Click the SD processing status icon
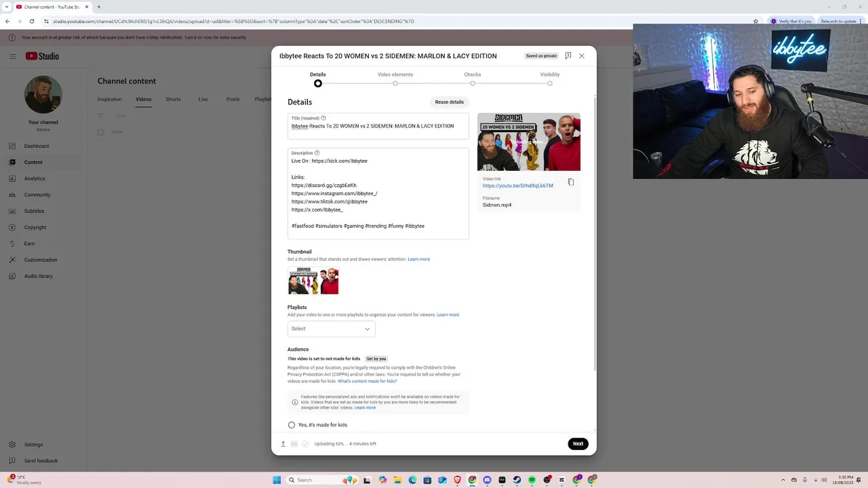The width and height of the screenshot is (868, 488). click(x=294, y=444)
